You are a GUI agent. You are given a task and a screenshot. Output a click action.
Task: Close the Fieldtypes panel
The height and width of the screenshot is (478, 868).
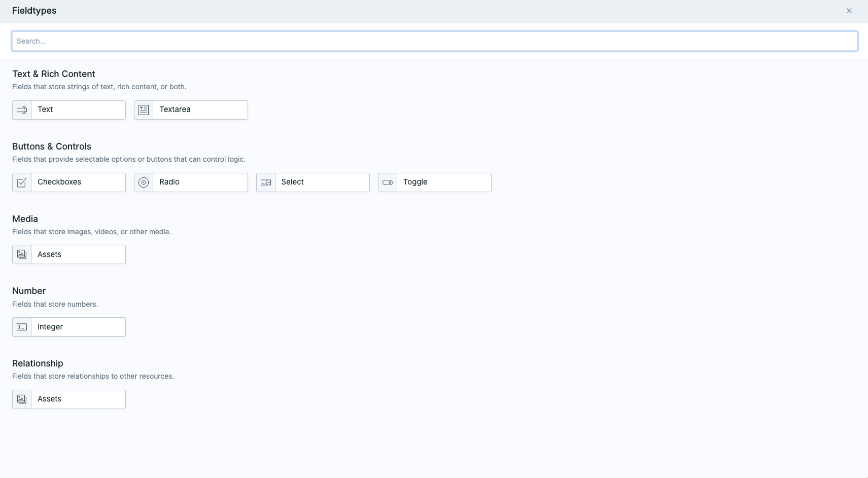[x=849, y=11]
